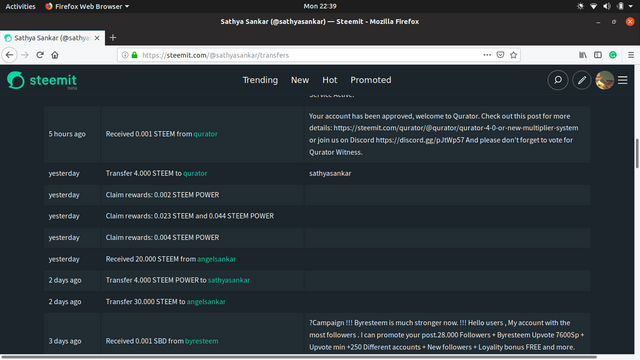Viewport: 640px width, 360px height.
Task: Toggle the Firefox sidebar icon
Action: [598, 55]
